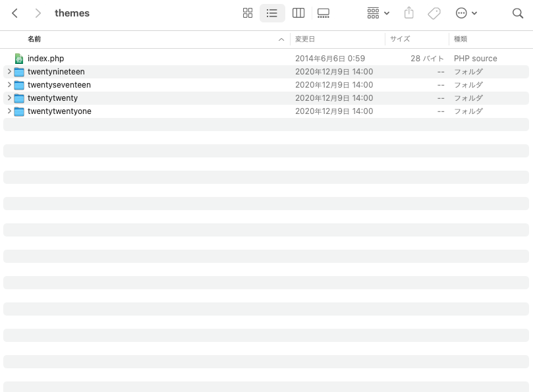Screen dimensions: 533x392
Task: Expand the twentyseventeen folder disclosure arrow
Action: [9, 85]
